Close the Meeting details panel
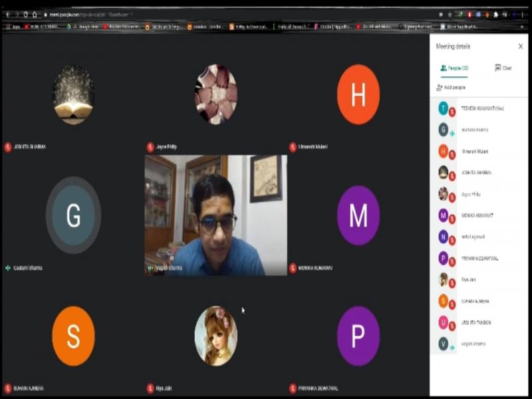Image resolution: width=532 pixels, height=399 pixels. (520, 47)
